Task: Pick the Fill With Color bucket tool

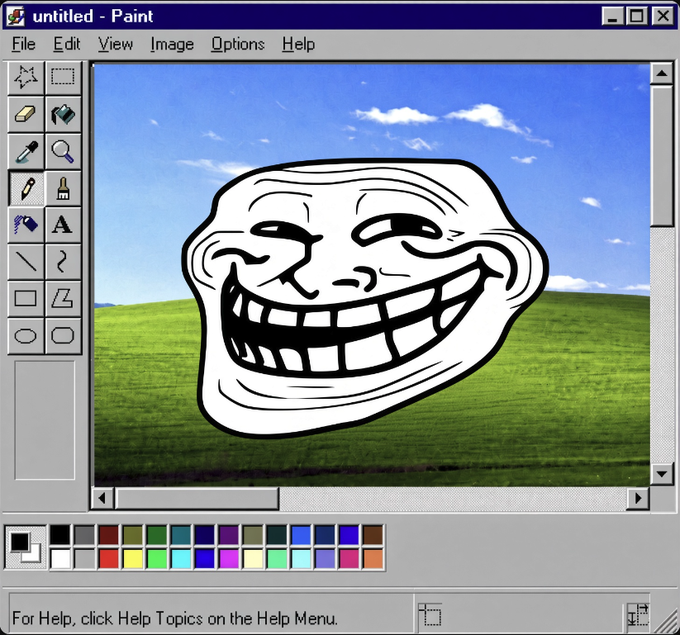Action: (x=63, y=115)
